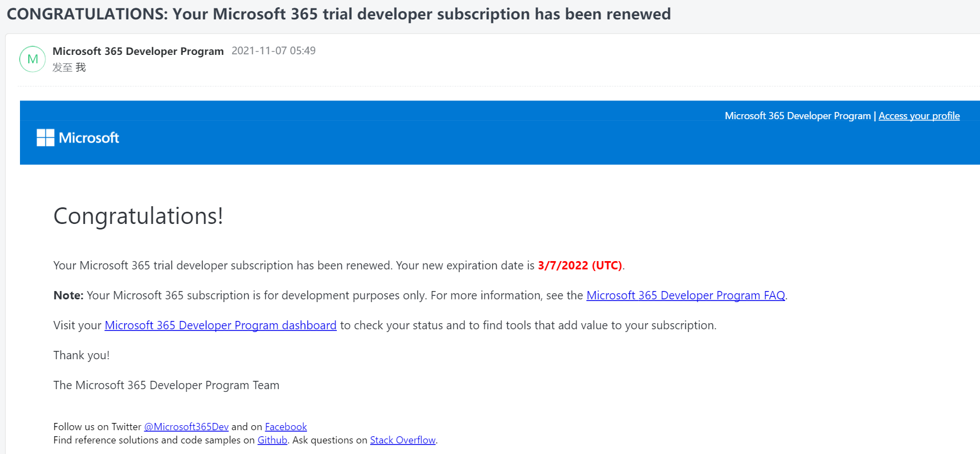Open the Access your profile link
Image resolution: width=980 pixels, height=454 pixels.
pos(919,116)
